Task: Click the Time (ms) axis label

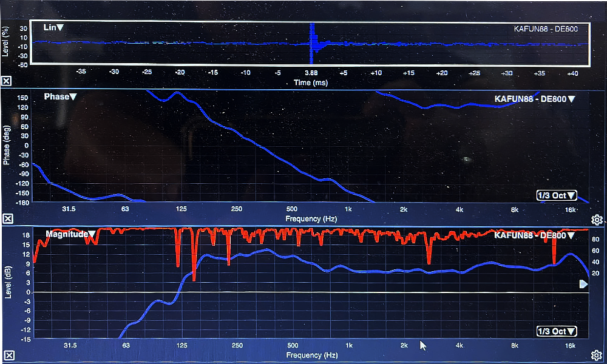Action: (x=310, y=82)
